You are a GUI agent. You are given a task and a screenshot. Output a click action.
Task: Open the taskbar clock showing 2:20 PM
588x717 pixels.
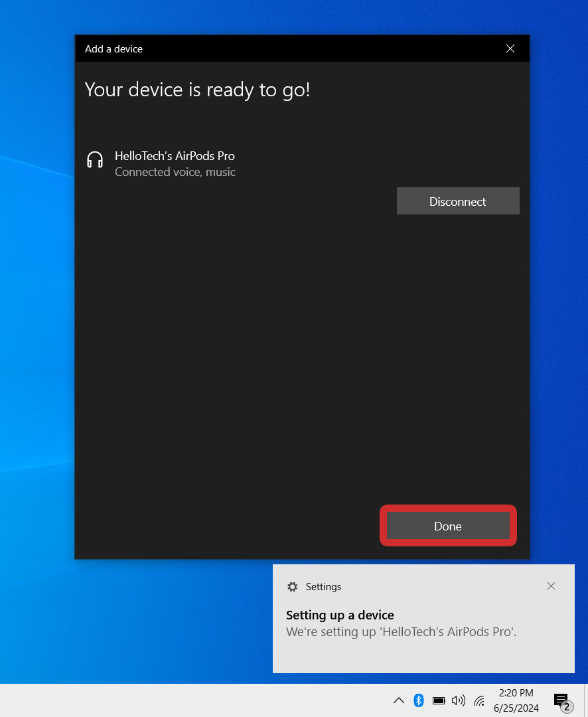pos(516,700)
